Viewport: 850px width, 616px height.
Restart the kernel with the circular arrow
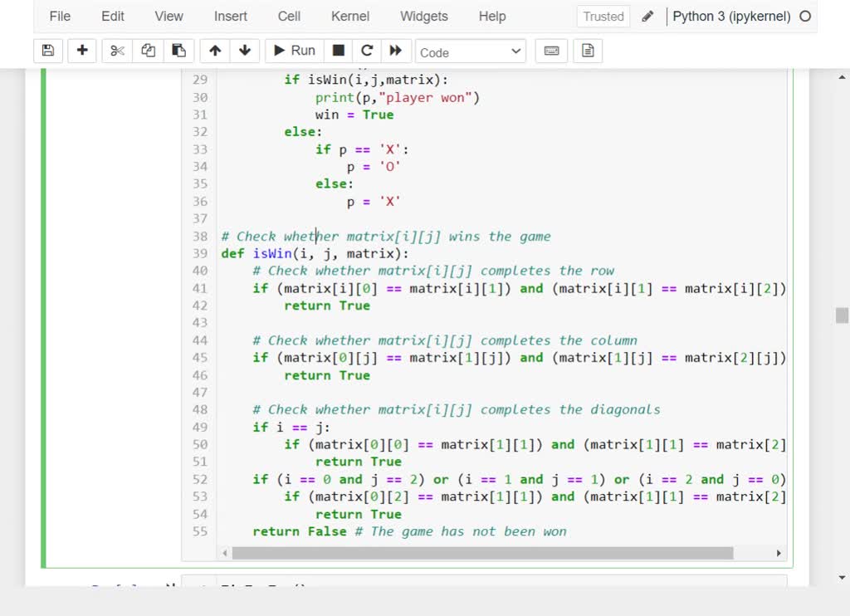pyautogui.click(x=367, y=51)
